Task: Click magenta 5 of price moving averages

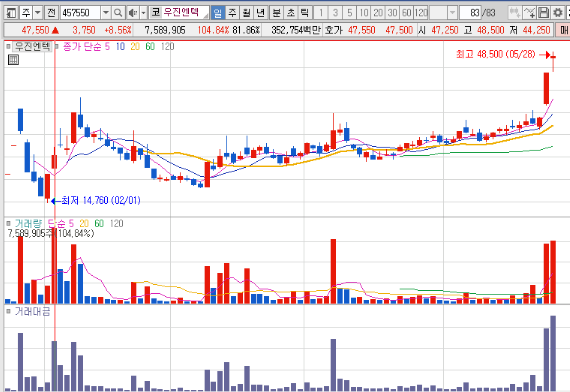Action: [x=107, y=47]
